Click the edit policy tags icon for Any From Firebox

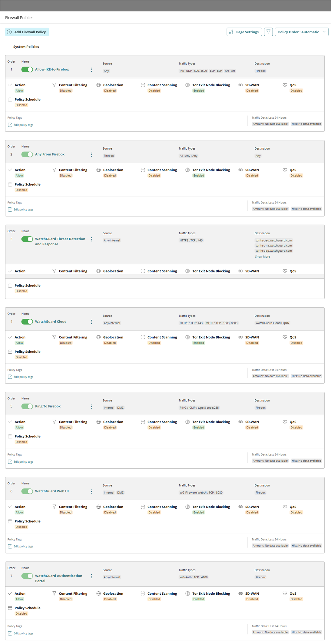point(10,210)
